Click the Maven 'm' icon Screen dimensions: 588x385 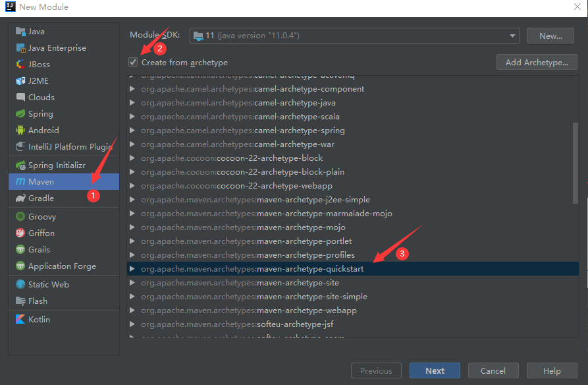(x=20, y=181)
